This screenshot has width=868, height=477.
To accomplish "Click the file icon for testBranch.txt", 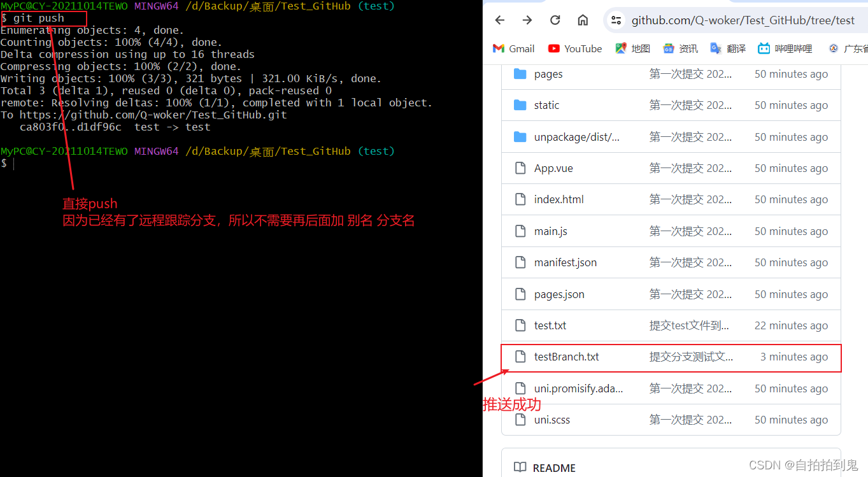I will pos(520,357).
